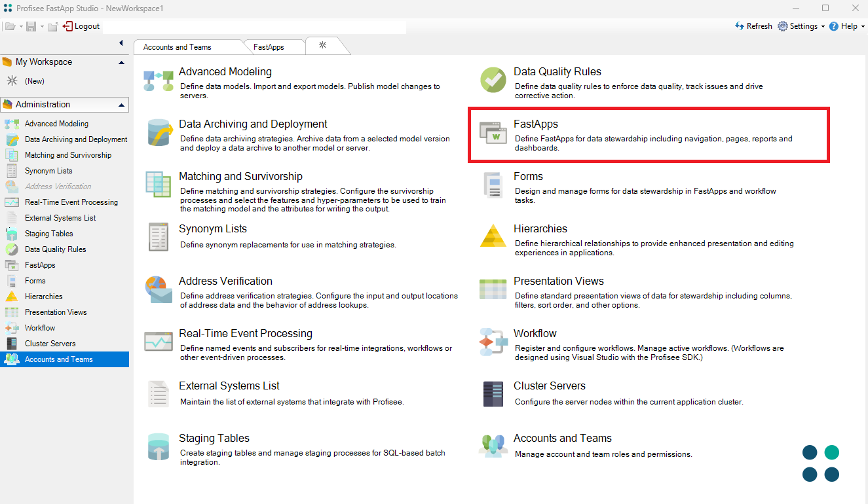This screenshot has width=868, height=504.
Task: Open the Settings dropdown menu
Action: pos(802,26)
